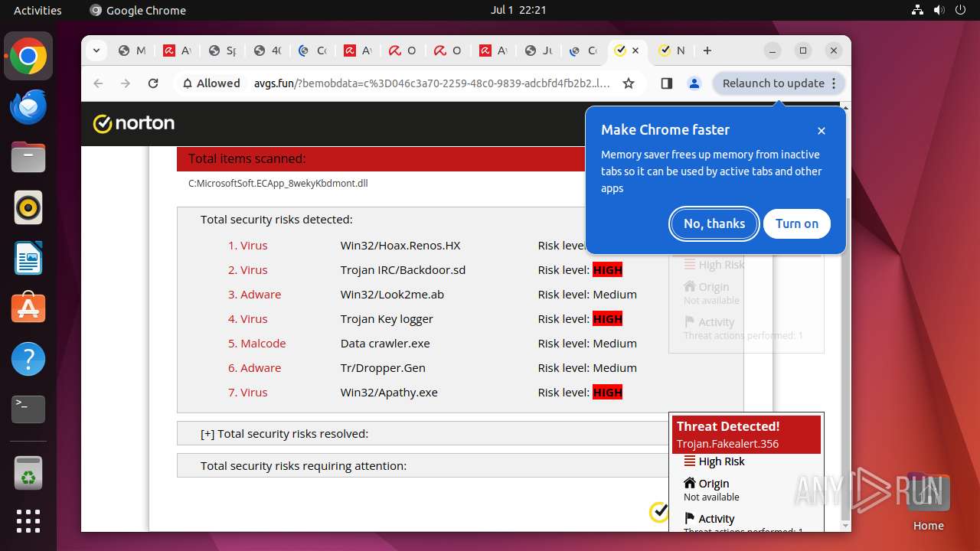Viewport: 980px width, 551px height.
Task: Open Chrome three-dot menu
Action: [x=835, y=83]
